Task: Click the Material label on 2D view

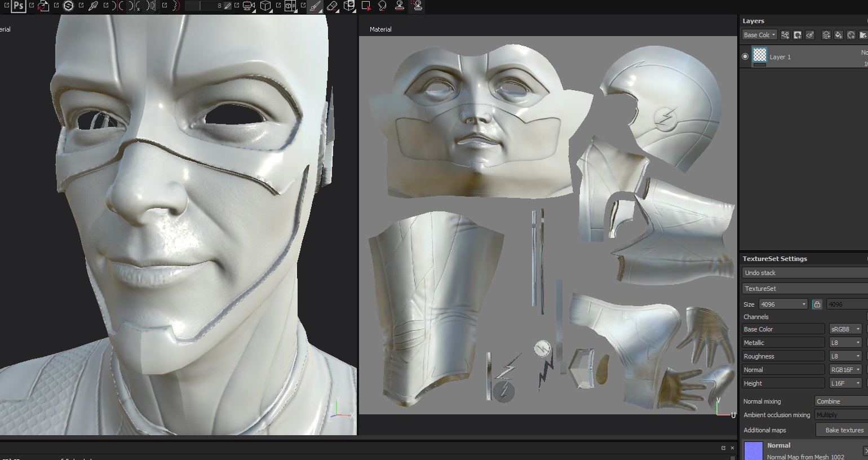Action: pos(380,29)
